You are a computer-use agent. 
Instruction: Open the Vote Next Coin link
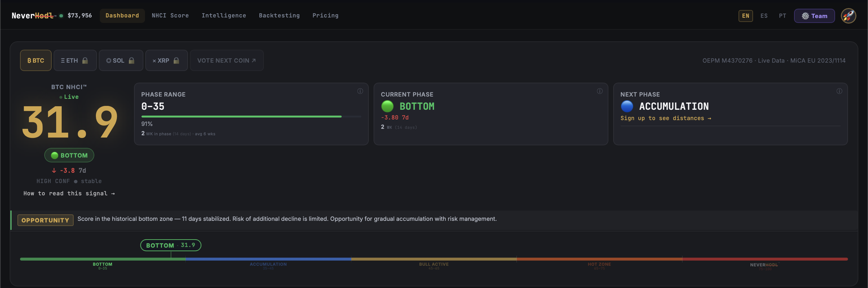point(227,60)
